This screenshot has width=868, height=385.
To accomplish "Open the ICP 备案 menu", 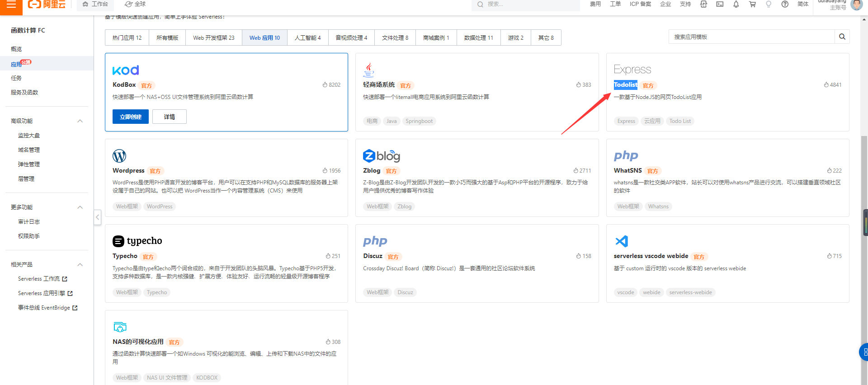I will click(640, 4).
